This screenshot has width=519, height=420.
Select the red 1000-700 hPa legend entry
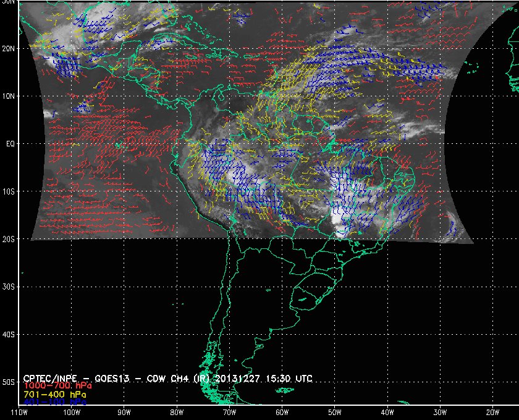(57, 386)
